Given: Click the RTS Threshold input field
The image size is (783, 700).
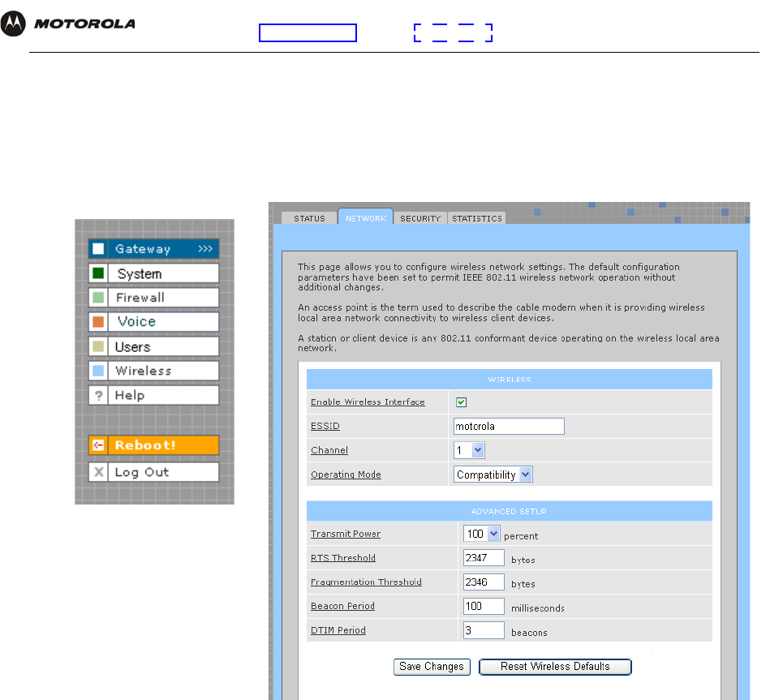Looking at the screenshot, I should coord(484,558).
